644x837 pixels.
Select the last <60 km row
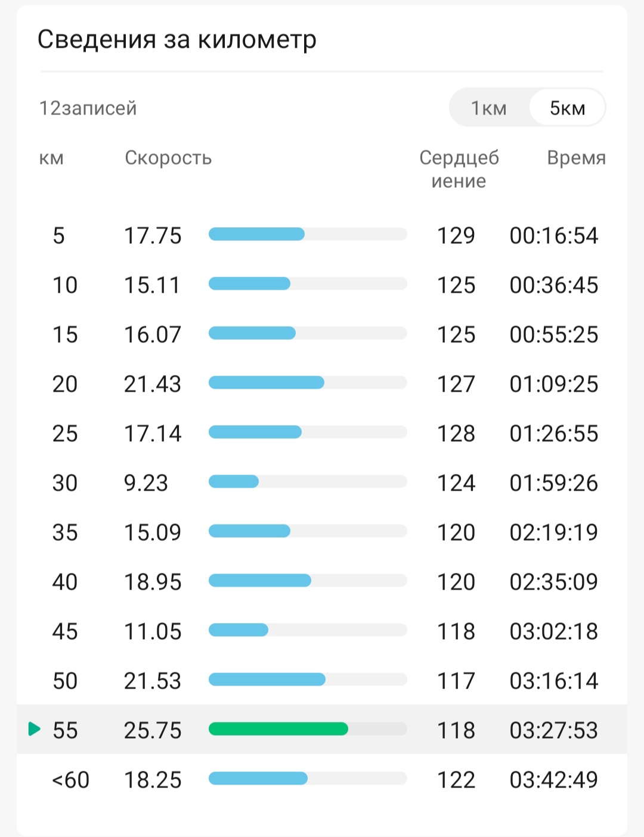coord(322,780)
